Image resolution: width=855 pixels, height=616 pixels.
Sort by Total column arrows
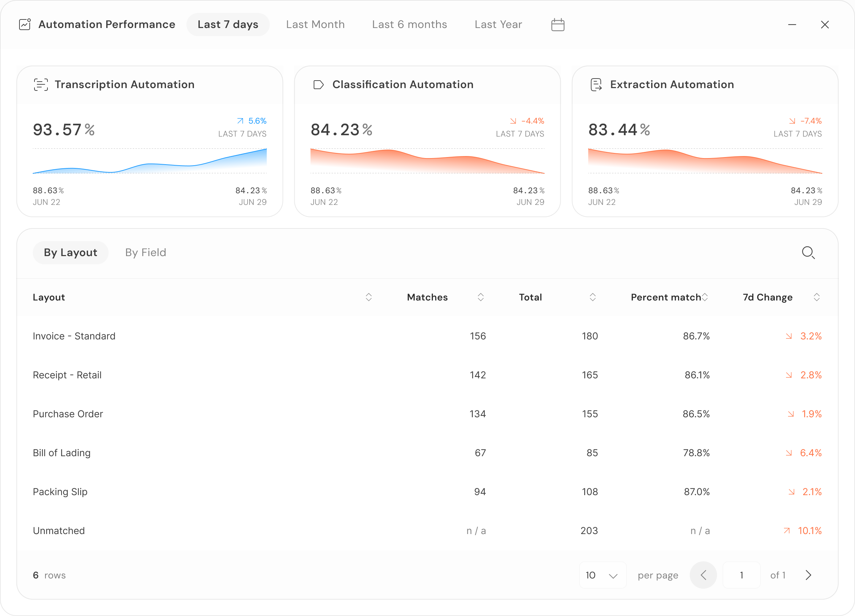pyautogui.click(x=593, y=297)
